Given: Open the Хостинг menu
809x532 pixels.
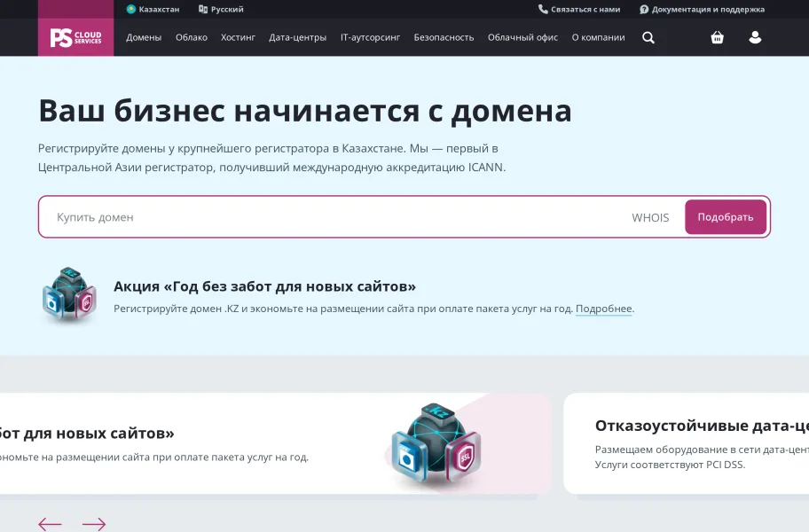Looking at the screenshot, I should (x=238, y=37).
